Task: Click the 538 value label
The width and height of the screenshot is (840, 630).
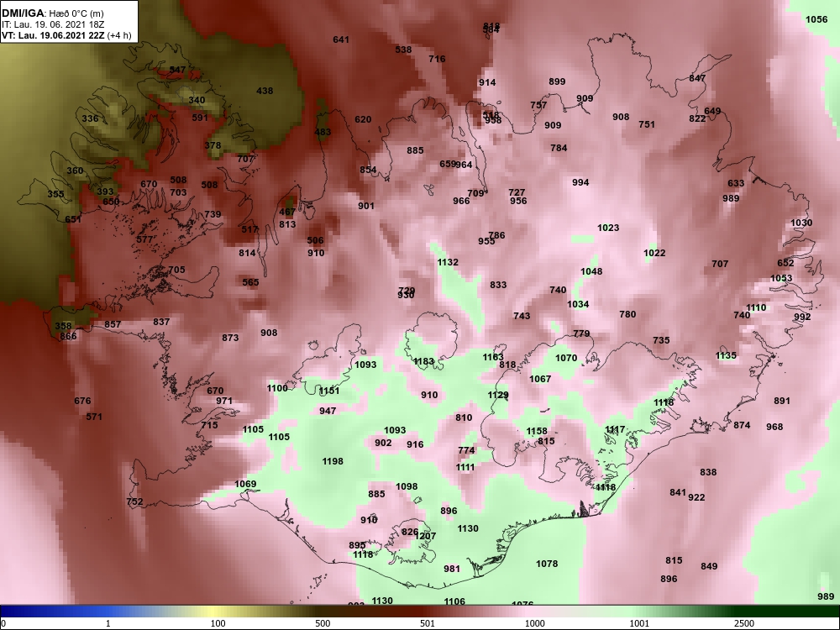Action: coord(403,50)
